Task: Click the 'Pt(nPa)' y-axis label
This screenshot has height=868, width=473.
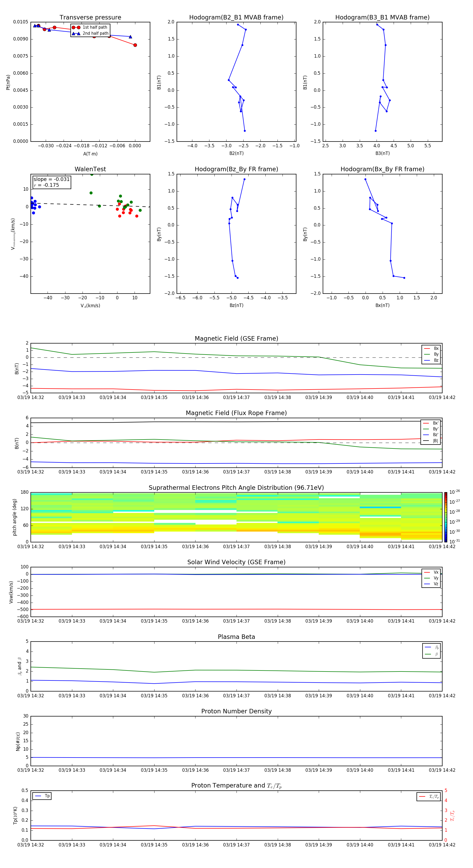Action: [x=8, y=82]
